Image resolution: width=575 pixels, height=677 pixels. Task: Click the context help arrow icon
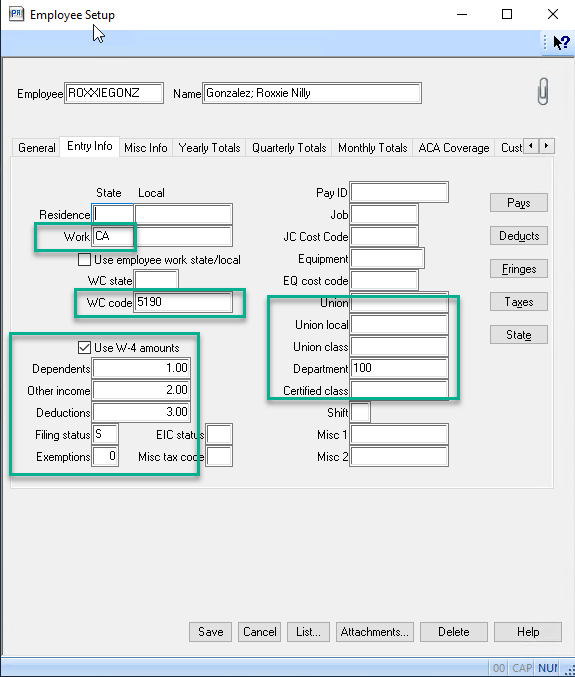[562, 42]
